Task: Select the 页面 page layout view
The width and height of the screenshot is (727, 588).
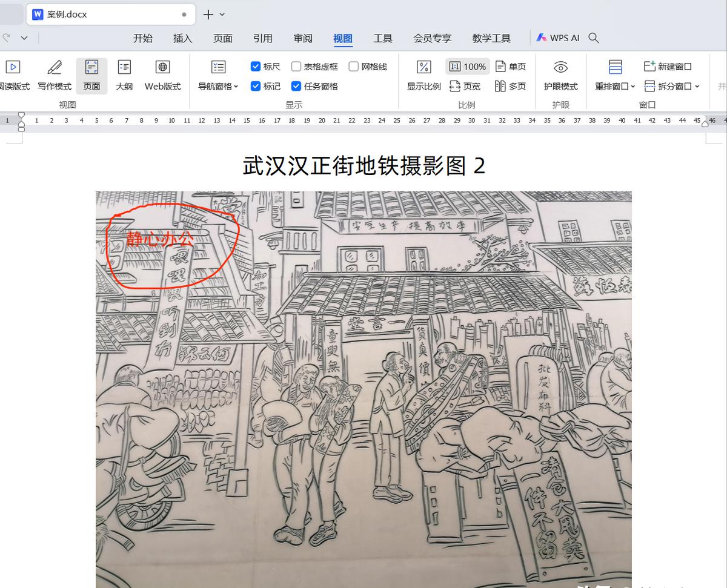Action: click(x=91, y=76)
